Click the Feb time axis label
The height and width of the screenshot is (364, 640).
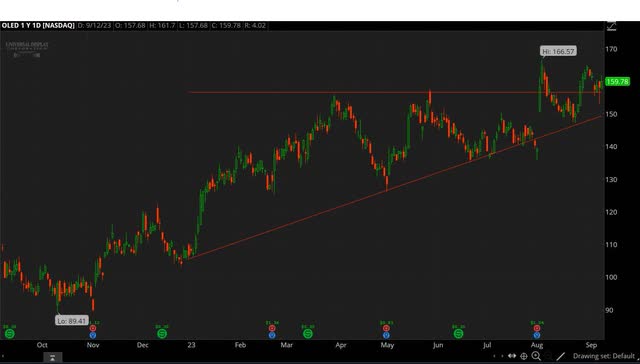point(240,345)
